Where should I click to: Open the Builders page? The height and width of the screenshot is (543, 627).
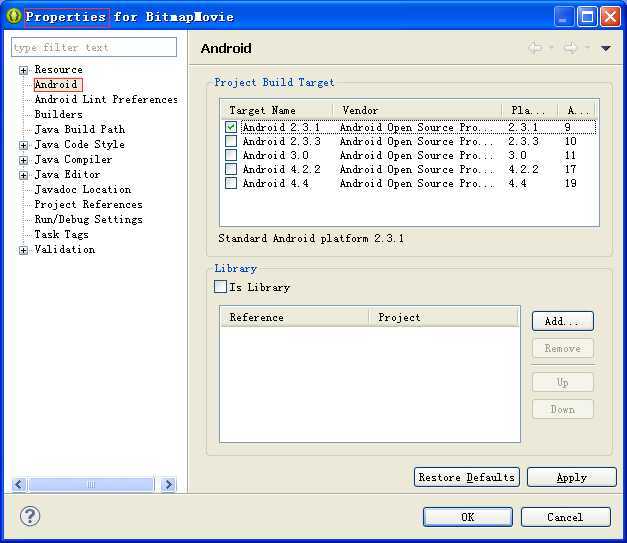click(58, 114)
